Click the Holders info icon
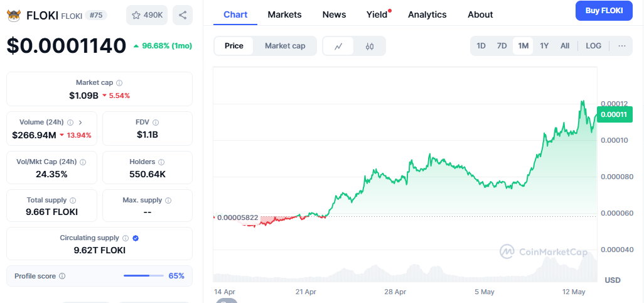This screenshot has height=303, width=644. (x=161, y=162)
